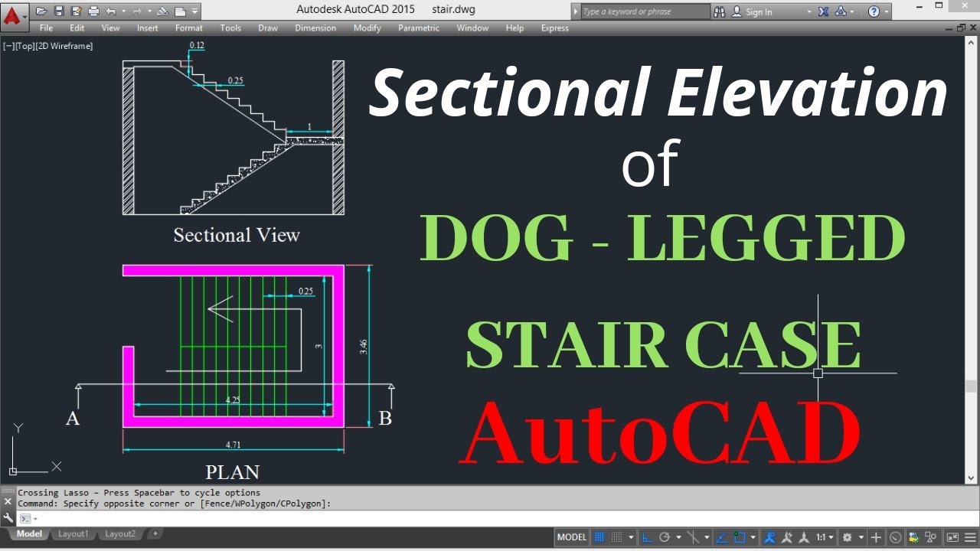The image size is (980, 551).
Task: Click the Clean Screen icon in status bar
Action: (952, 537)
